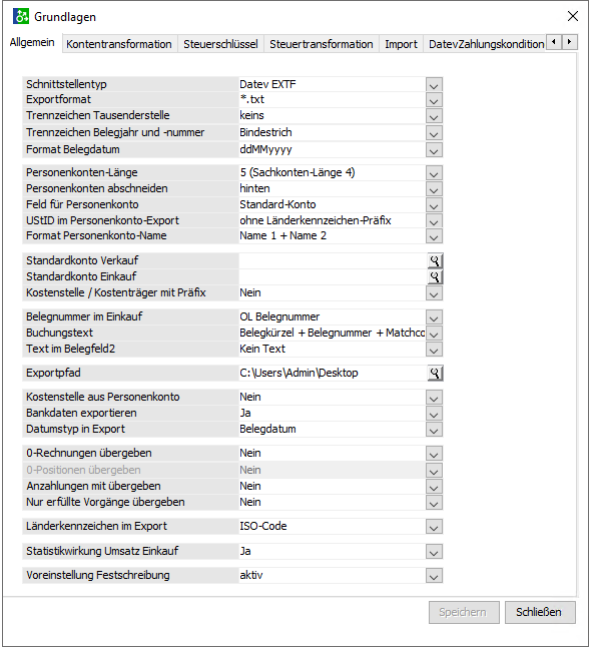
Task: Open the DatevZahlungskondition tab
Action: tap(486, 44)
